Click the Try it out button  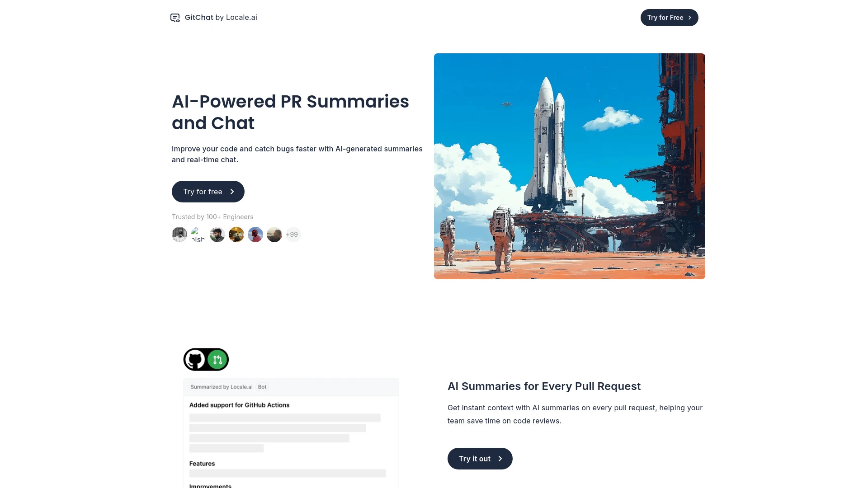480,458
